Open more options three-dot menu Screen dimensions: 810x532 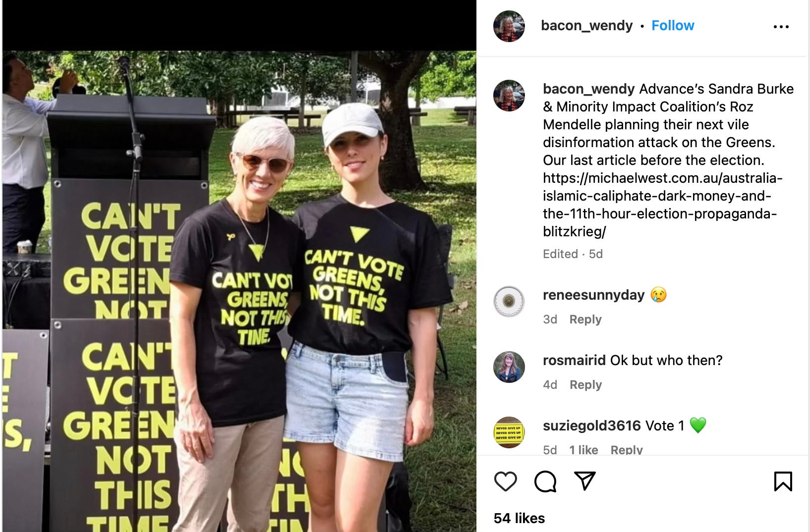click(x=781, y=27)
